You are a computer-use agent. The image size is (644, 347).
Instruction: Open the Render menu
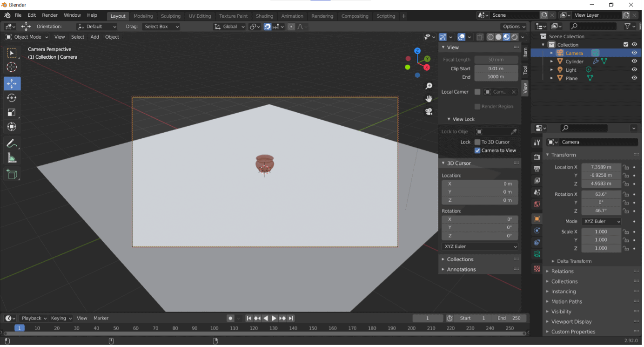[x=50, y=15]
